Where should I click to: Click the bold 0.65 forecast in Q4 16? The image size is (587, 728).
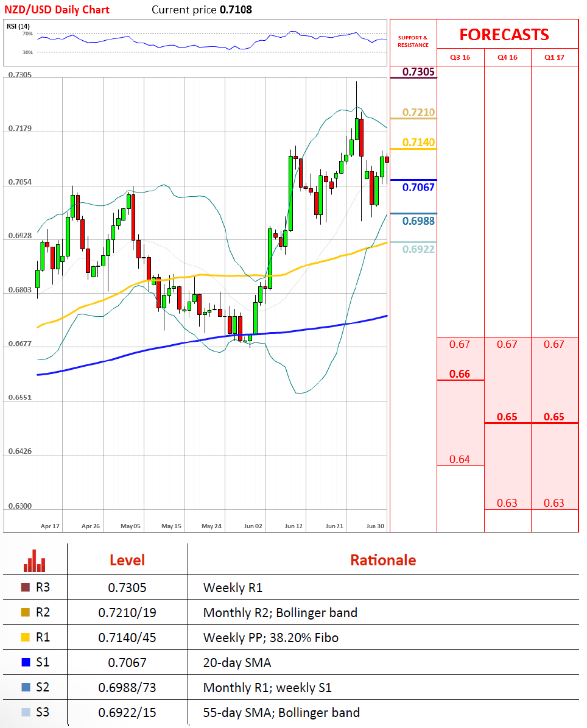507,417
